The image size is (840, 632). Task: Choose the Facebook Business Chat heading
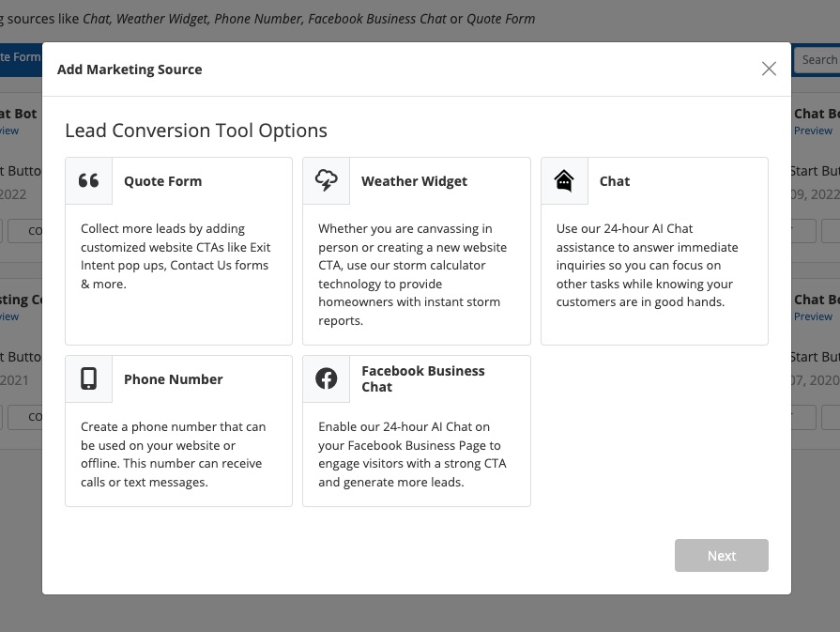click(423, 378)
